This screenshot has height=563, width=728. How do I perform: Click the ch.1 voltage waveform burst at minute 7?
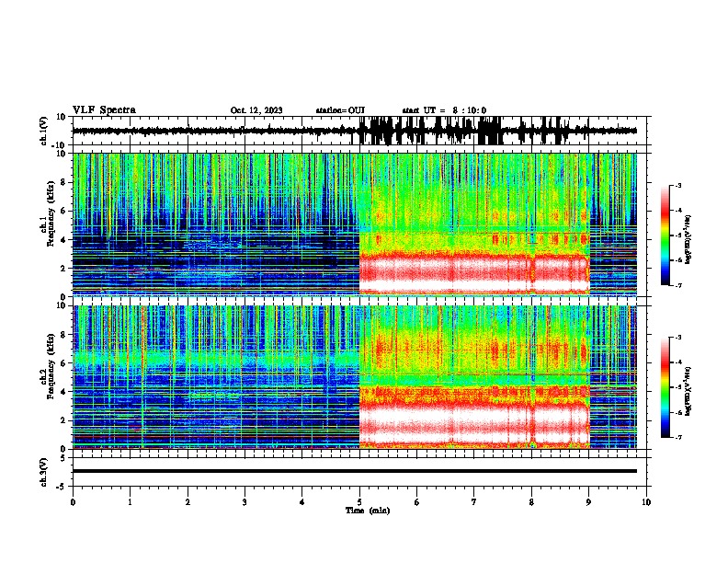(490, 131)
